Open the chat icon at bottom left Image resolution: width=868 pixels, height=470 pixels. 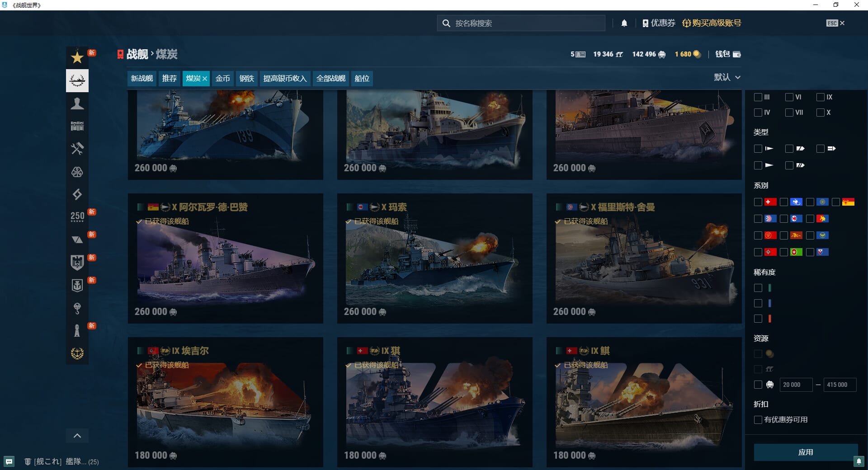(9, 461)
